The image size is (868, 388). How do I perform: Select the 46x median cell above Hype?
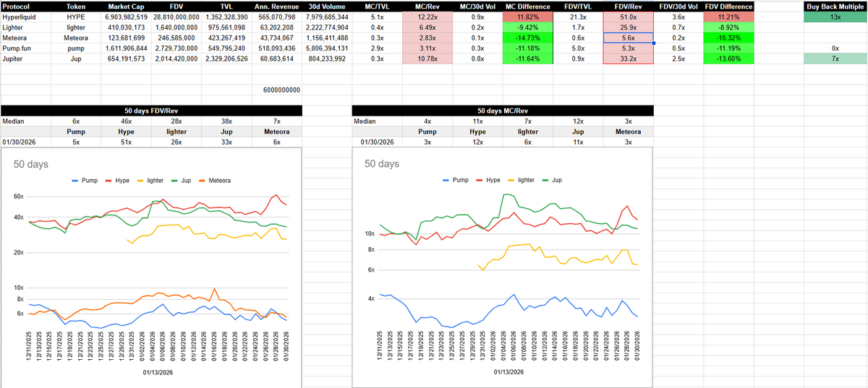pyautogui.click(x=126, y=122)
